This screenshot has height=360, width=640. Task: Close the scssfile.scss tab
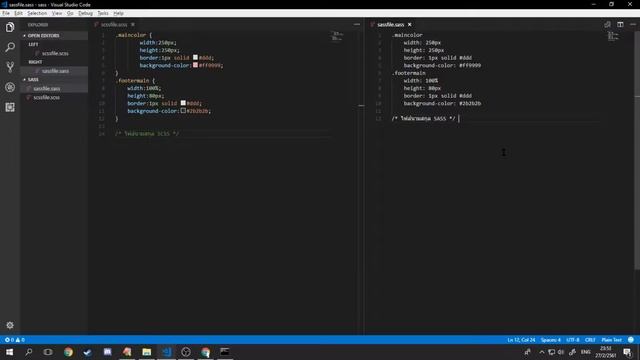(x=133, y=24)
